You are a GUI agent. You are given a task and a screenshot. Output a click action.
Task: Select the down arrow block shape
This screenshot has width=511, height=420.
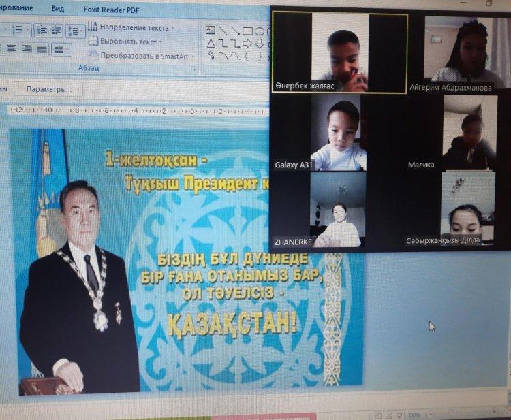click(x=260, y=43)
